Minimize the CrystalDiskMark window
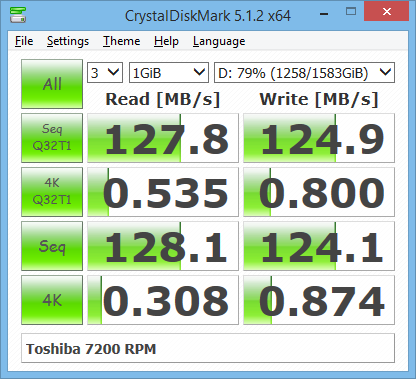Image resolution: width=416 pixels, height=379 pixels. click(x=324, y=13)
